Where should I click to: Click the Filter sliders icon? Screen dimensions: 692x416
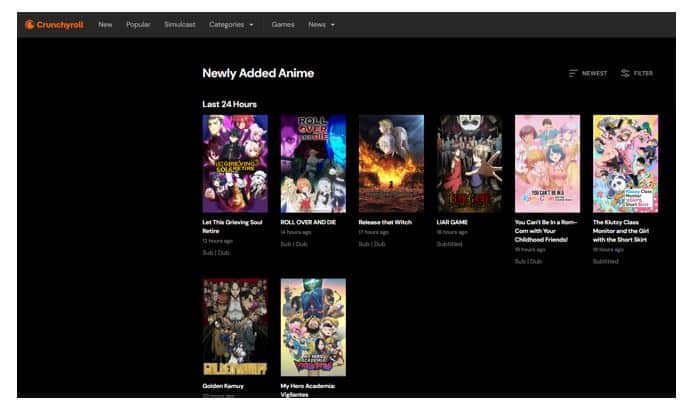click(x=625, y=73)
